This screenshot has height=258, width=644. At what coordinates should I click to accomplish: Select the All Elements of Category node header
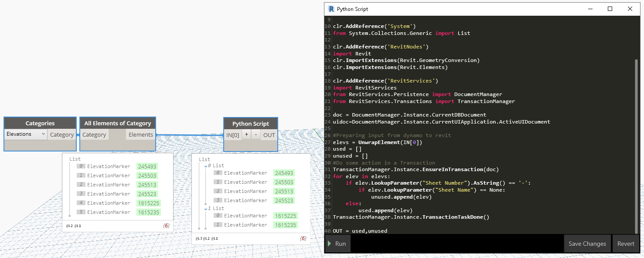(x=118, y=123)
